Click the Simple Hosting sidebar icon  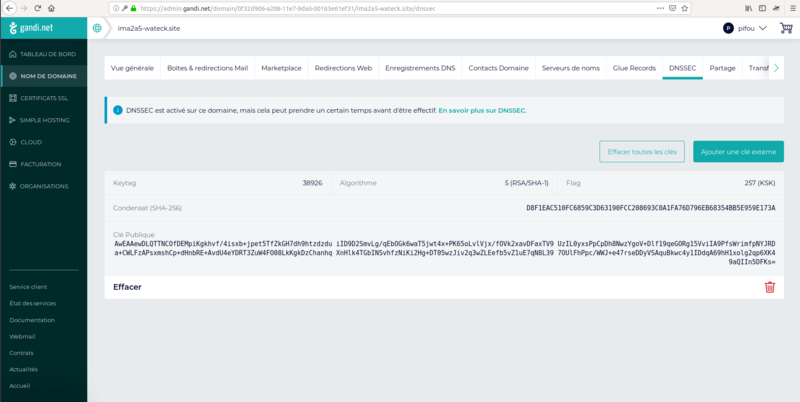[12, 120]
